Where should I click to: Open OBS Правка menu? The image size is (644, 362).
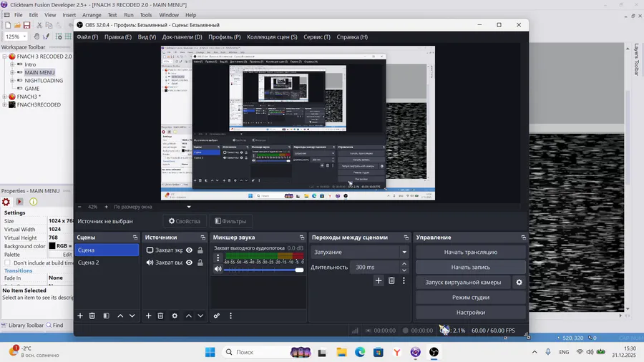(118, 37)
